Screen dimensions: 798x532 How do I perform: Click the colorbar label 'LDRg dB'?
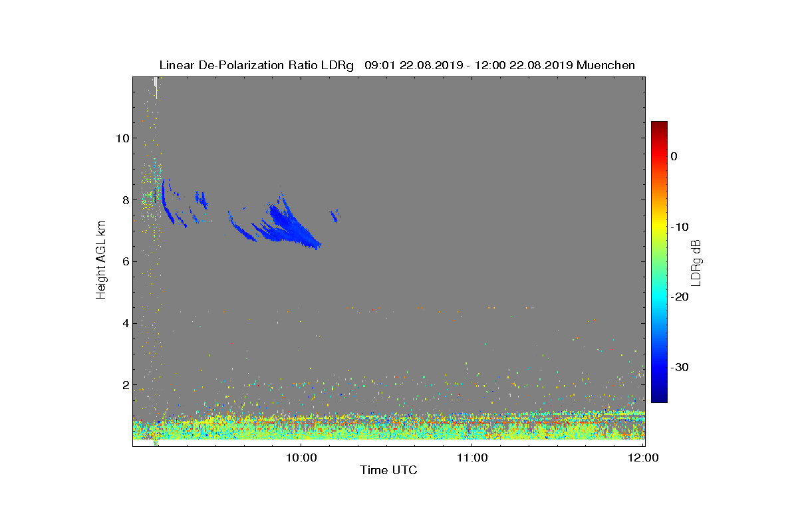coord(696,262)
